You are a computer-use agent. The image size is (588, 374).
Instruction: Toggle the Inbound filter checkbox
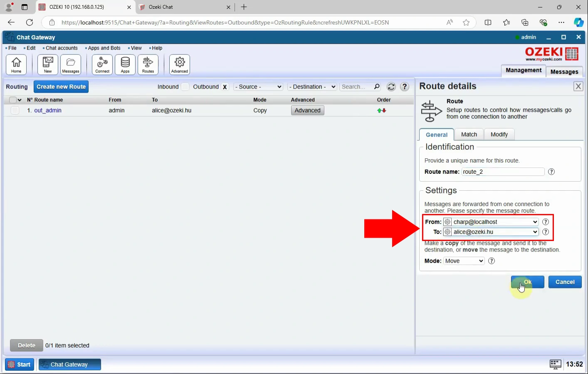pos(185,87)
